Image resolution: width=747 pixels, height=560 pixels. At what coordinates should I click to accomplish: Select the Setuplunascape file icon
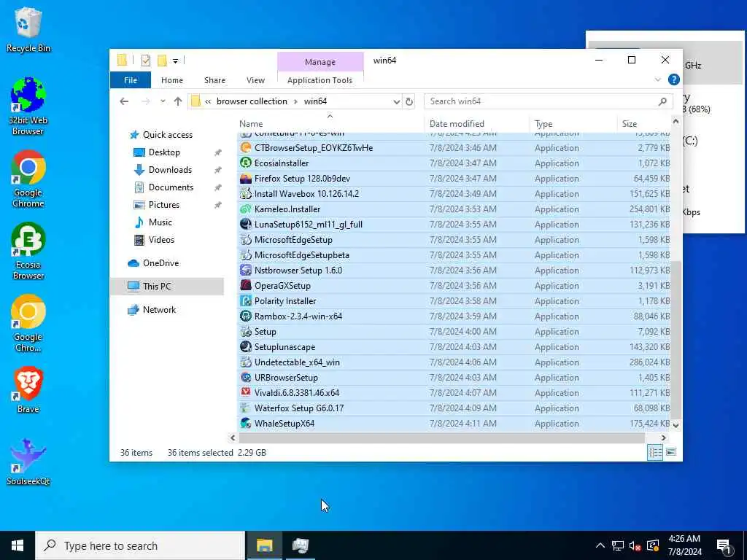[x=245, y=347]
